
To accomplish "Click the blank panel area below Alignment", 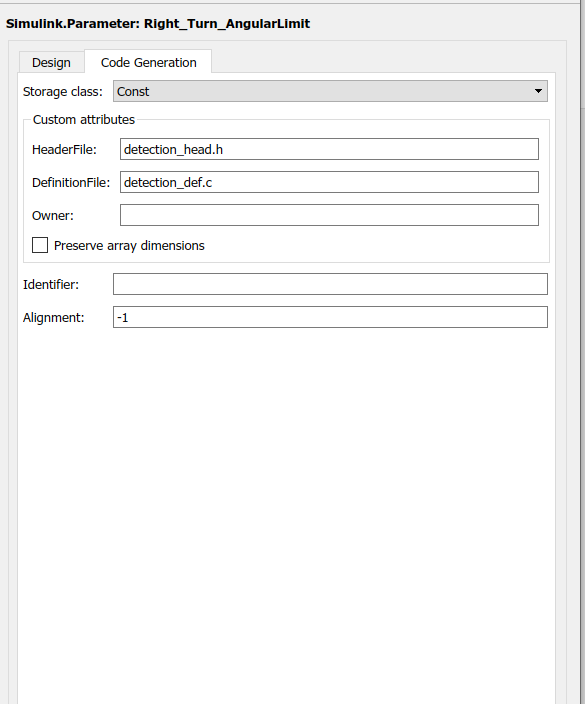I will 286,516.
